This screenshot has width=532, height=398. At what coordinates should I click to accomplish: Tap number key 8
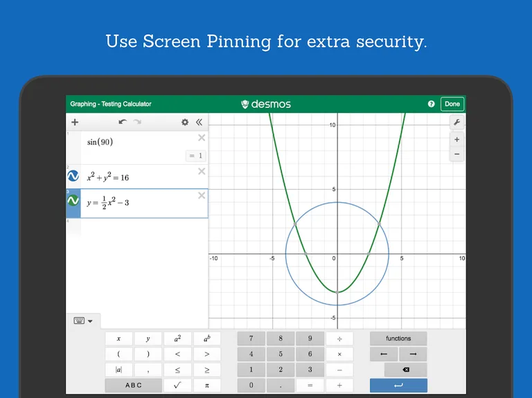(x=281, y=338)
